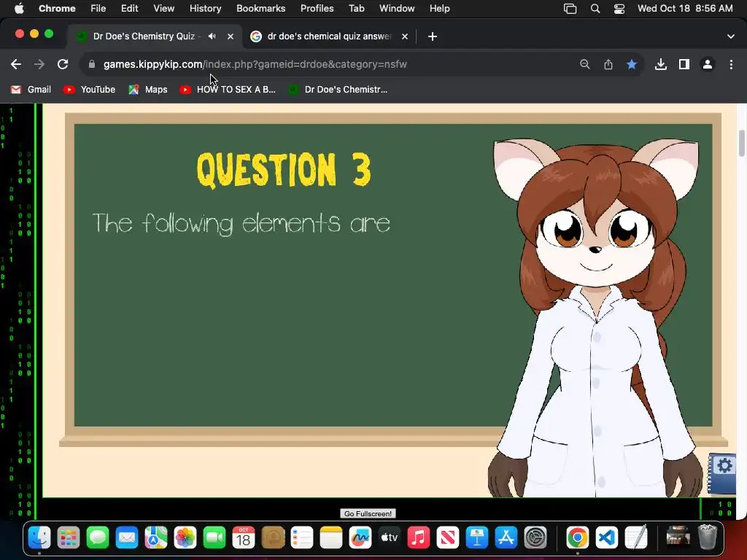Expand the tab search dropdown
This screenshot has height=560, width=747.
coord(730,36)
